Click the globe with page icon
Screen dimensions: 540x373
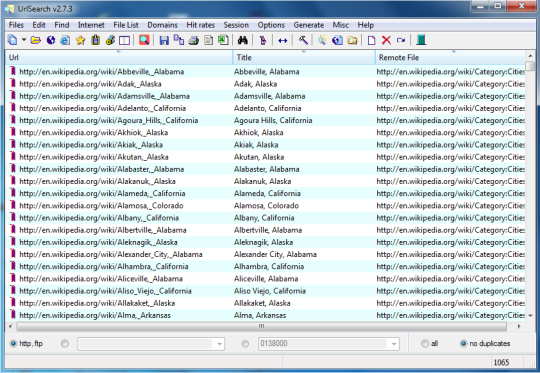pos(338,40)
